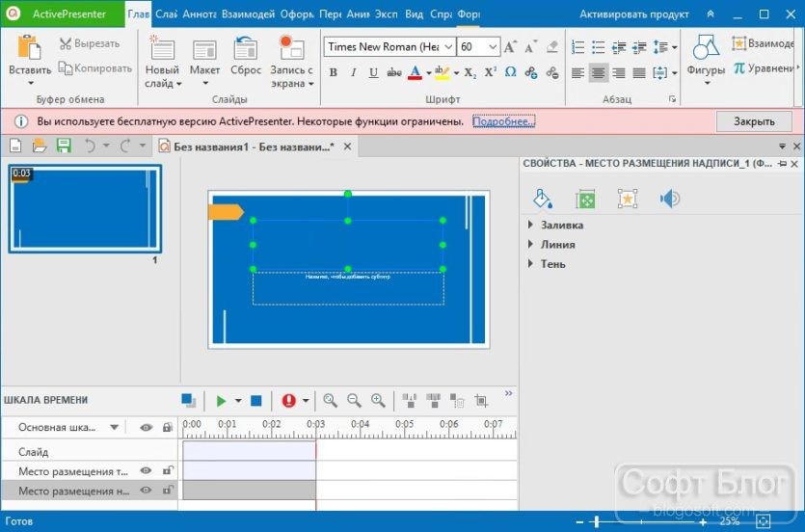Click the Закрыть button on the notice bar
The width and height of the screenshot is (805, 532).
[754, 121]
